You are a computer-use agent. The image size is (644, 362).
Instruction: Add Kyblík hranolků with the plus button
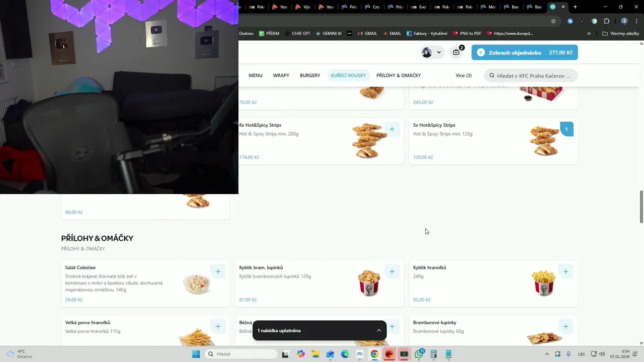pyautogui.click(x=566, y=271)
